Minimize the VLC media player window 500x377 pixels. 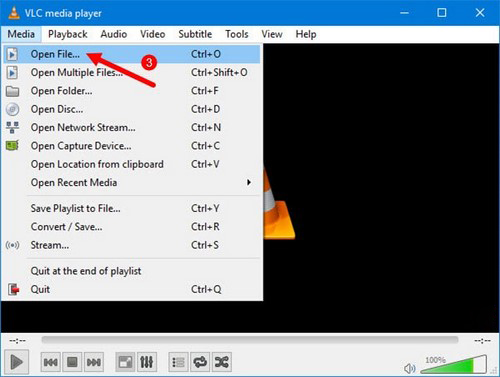[x=404, y=13]
